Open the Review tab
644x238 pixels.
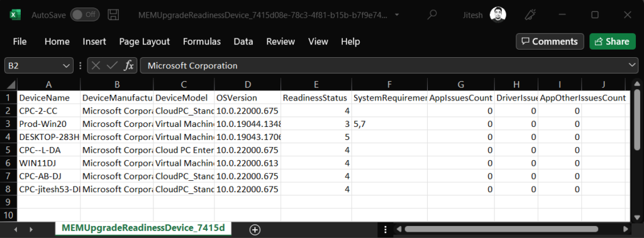pyautogui.click(x=280, y=41)
